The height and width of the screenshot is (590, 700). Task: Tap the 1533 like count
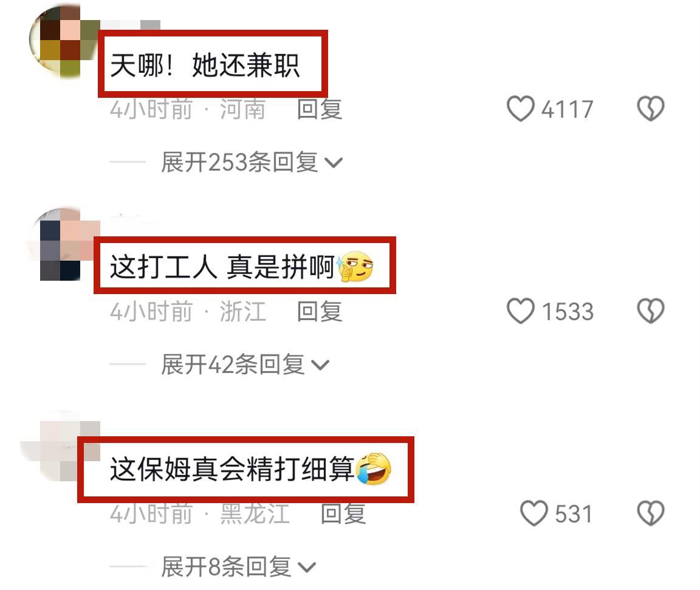(x=568, y=311)
